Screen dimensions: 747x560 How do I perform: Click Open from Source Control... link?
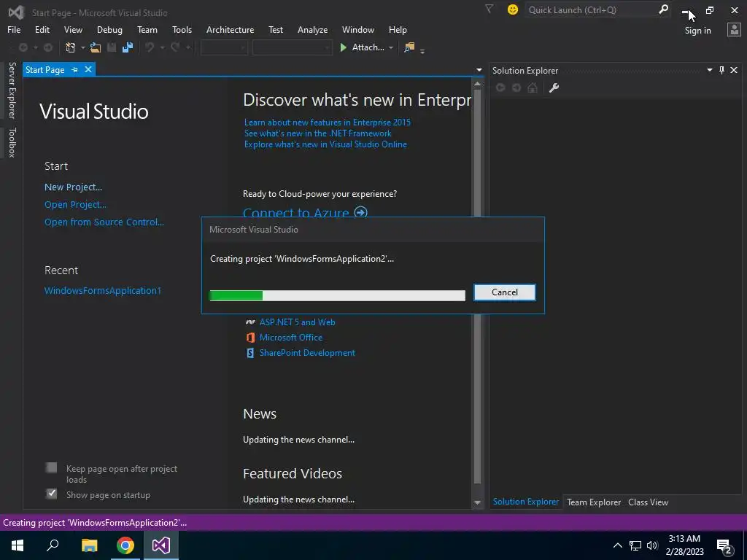104,222
